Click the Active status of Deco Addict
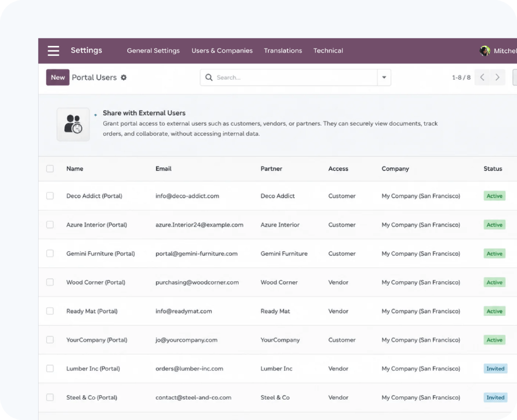Image resolution: width=517 pixels, height=420 pixels. pyautogui.click(x=495, y=196)
